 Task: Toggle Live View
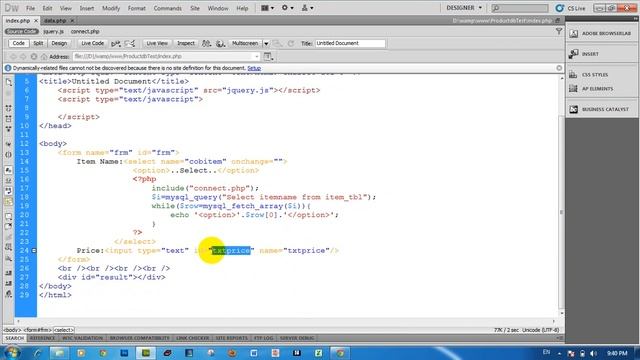[157, 43]
